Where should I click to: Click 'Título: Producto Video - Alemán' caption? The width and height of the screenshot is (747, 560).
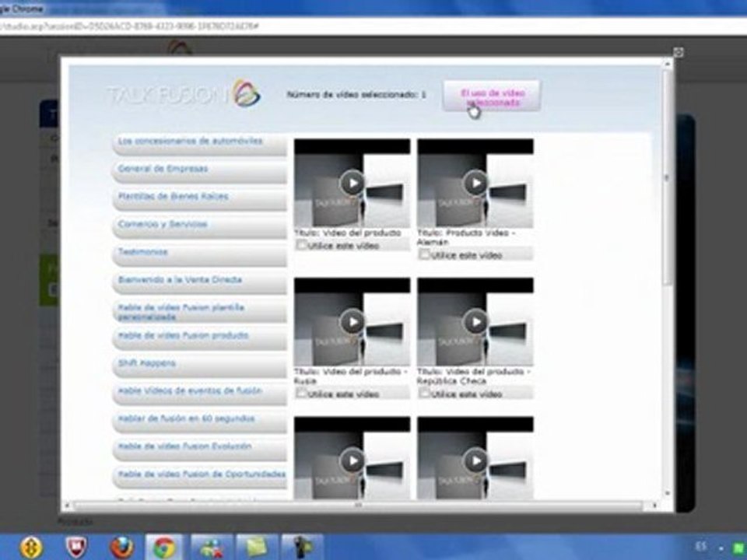467,238
